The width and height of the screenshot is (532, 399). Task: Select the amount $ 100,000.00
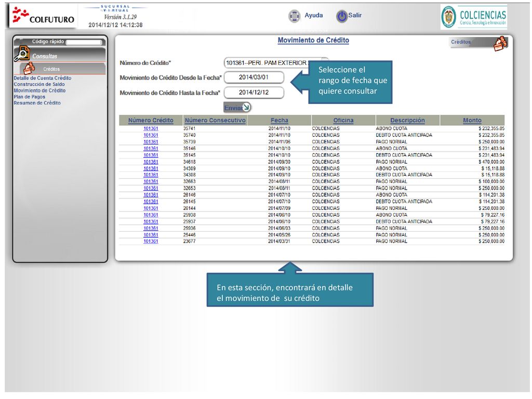(x=491, y=181)
